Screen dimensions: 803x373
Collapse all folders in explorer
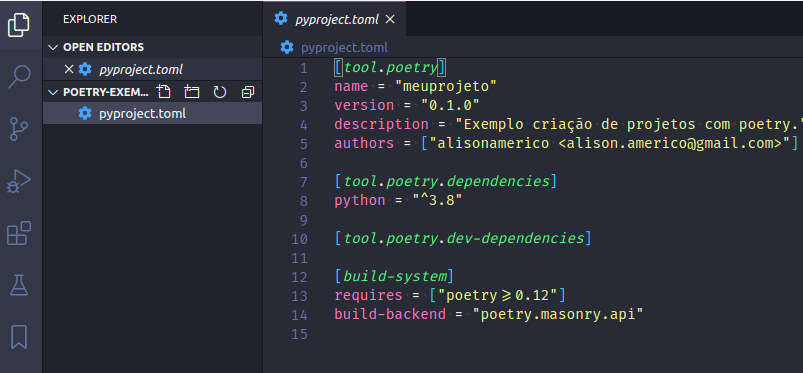pyautogui.click(x=248, y=92)
